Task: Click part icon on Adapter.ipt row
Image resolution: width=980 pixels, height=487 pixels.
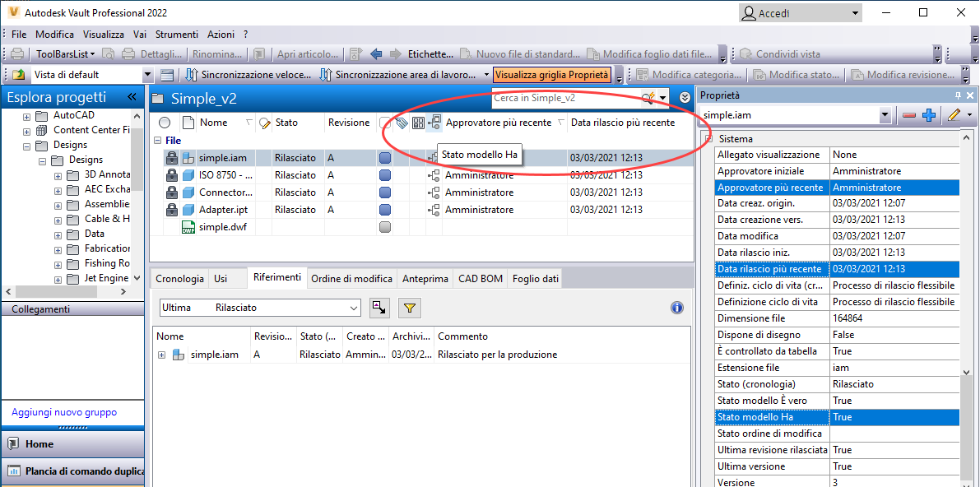Action: tap(188, 210)
